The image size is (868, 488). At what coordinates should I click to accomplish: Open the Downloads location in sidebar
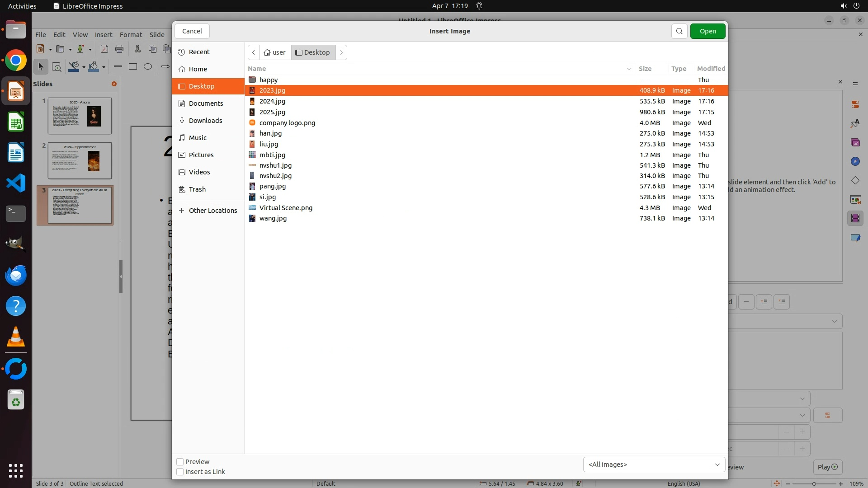pos(205,121)
